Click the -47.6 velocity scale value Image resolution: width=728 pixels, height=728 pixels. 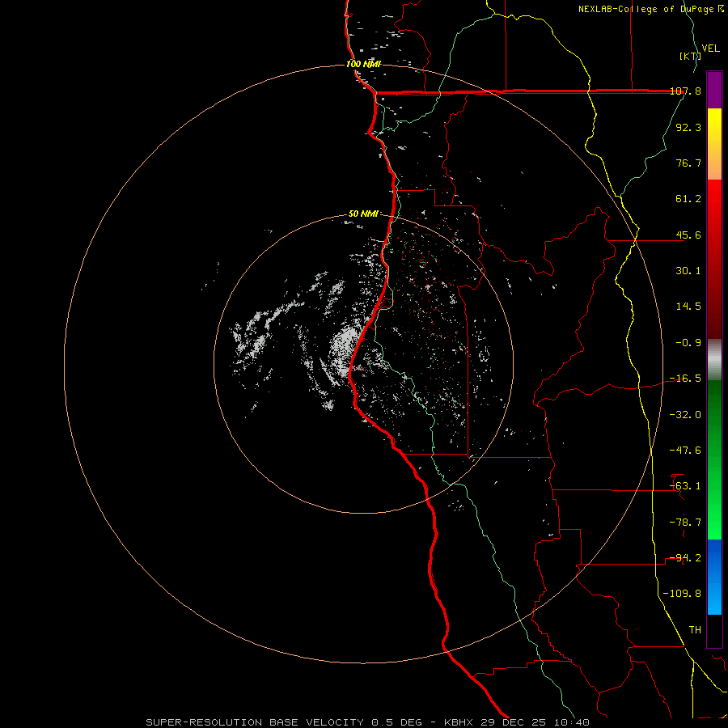[x=685, y=451]
